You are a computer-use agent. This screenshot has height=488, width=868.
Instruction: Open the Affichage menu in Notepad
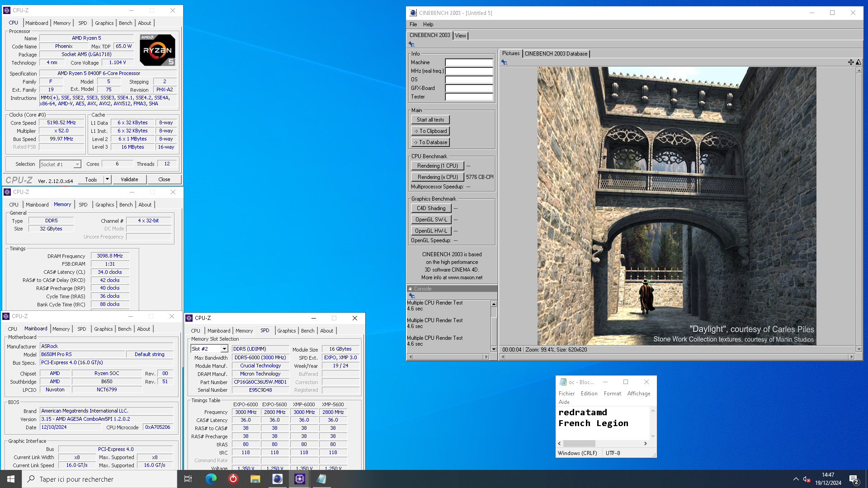pyautogui.click(x=639, y=394)
